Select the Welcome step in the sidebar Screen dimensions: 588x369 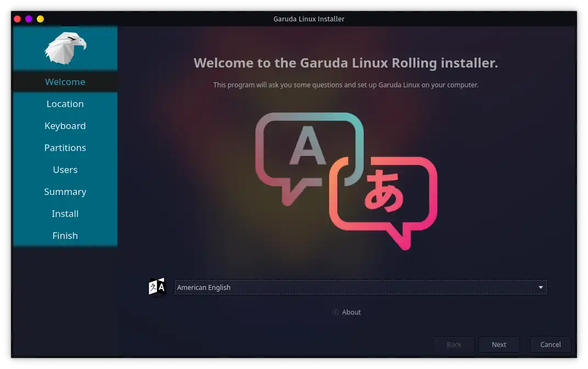click(x=65, y=81)
